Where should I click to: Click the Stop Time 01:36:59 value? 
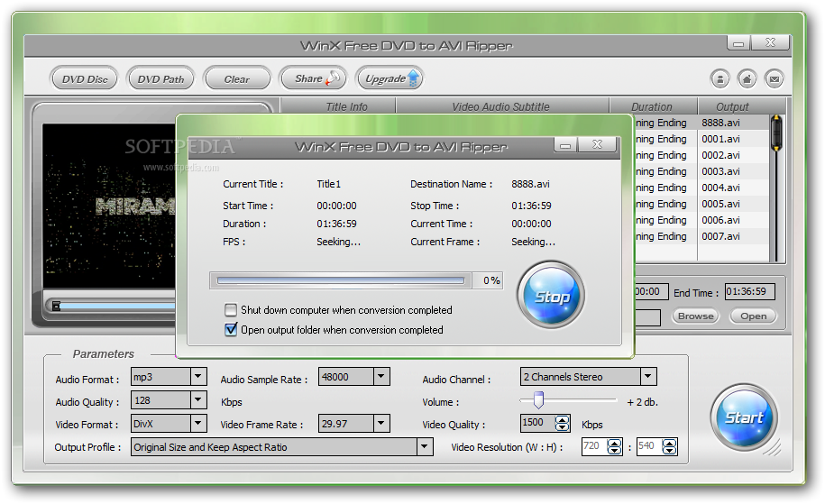pos(531,206)
